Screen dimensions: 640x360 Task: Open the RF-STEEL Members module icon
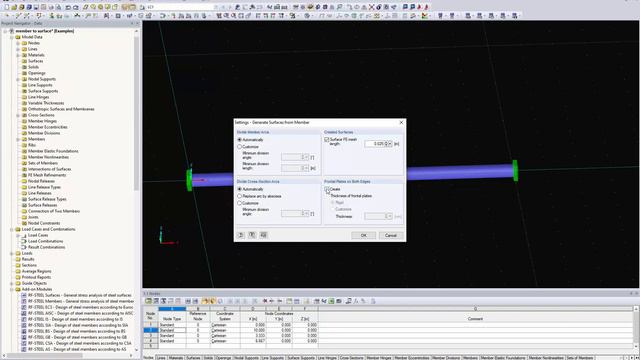coord(24,301)
